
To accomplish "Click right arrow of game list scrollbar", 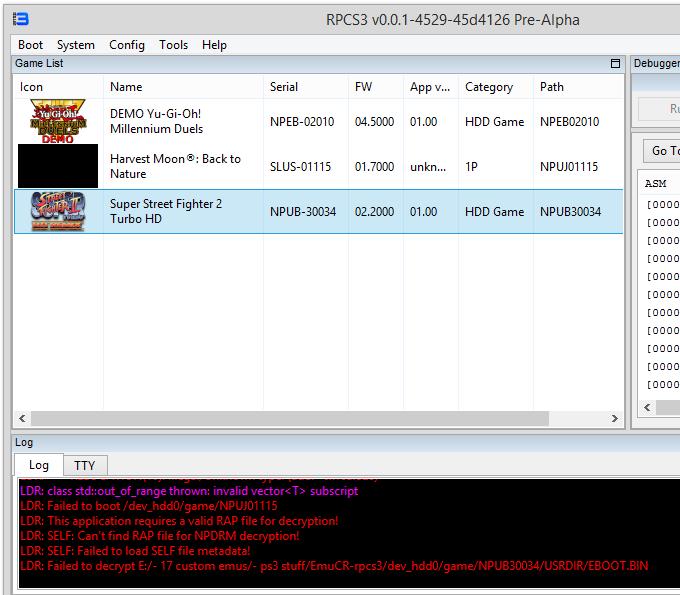I will click(615, 418).
